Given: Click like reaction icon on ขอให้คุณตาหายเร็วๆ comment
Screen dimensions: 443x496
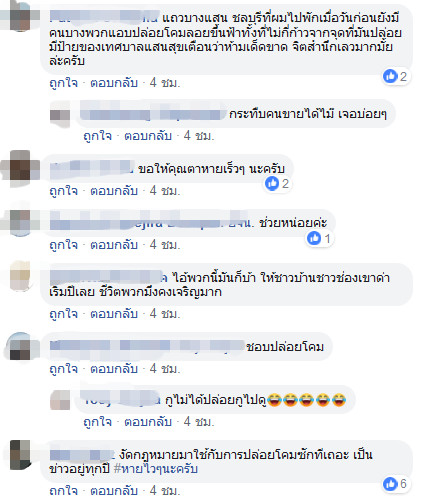Looking at the screenshot, I should tap(272, 184).
